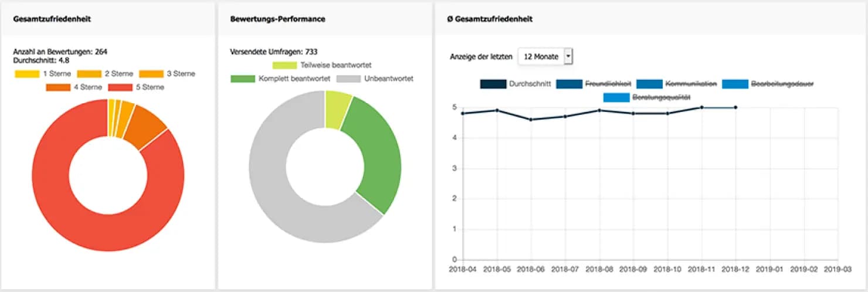
Task: Enable the Beratungsqualität legend series
Action: (646, 97)
